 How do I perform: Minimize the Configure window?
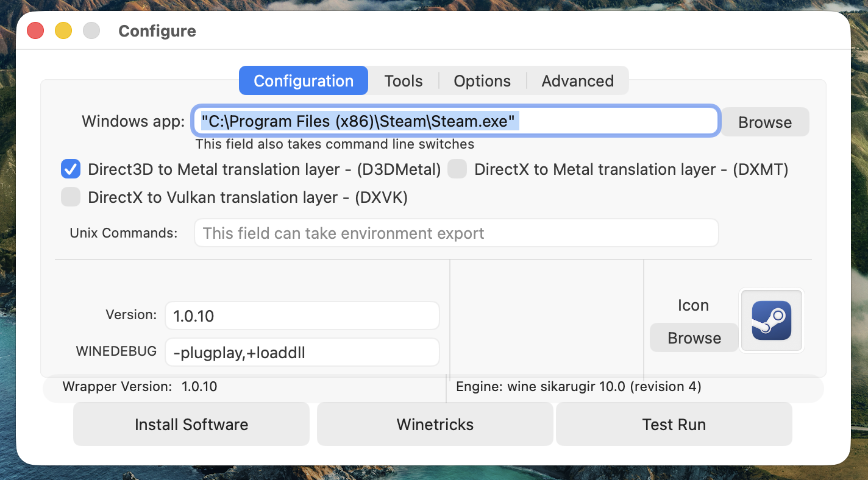tap(63, 30)
